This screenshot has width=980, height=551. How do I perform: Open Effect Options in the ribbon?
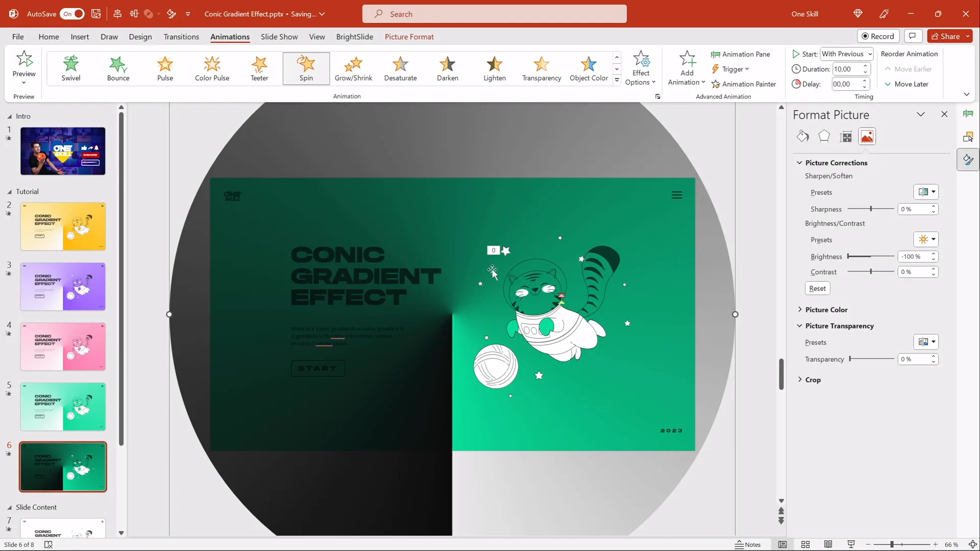pyautogui.click(x=641, y=68)
